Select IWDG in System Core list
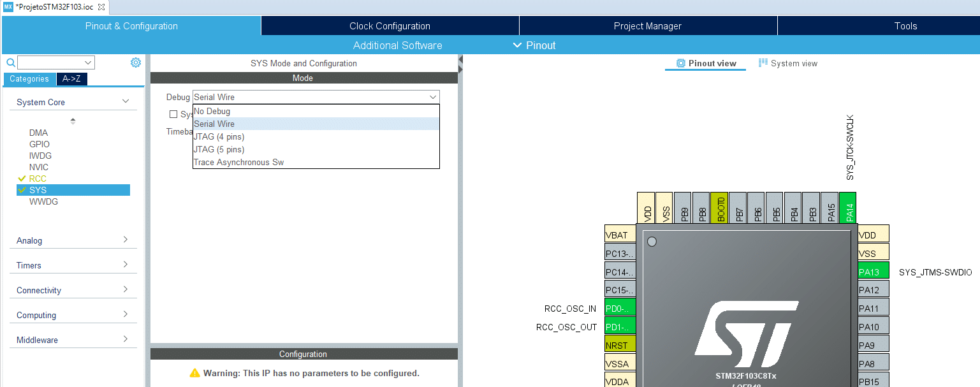Image resolution: width=980 pixels, height=387 pixels. click(x=40, y=156)
